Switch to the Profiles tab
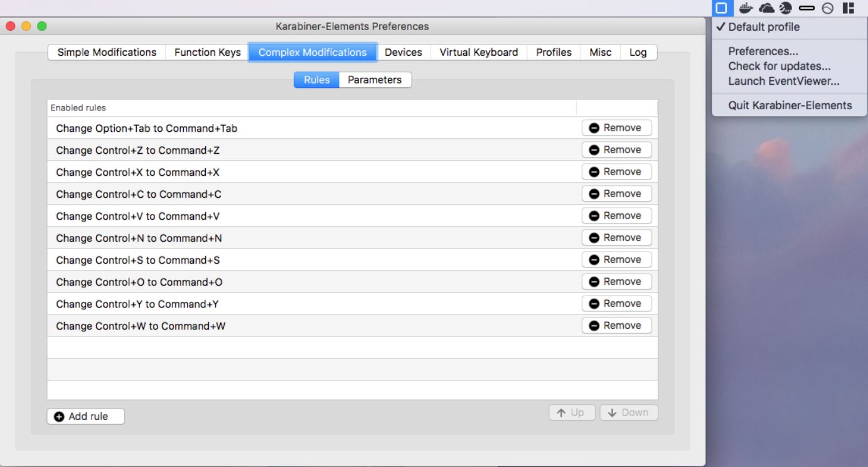868x467 pixels. [554, 52]
